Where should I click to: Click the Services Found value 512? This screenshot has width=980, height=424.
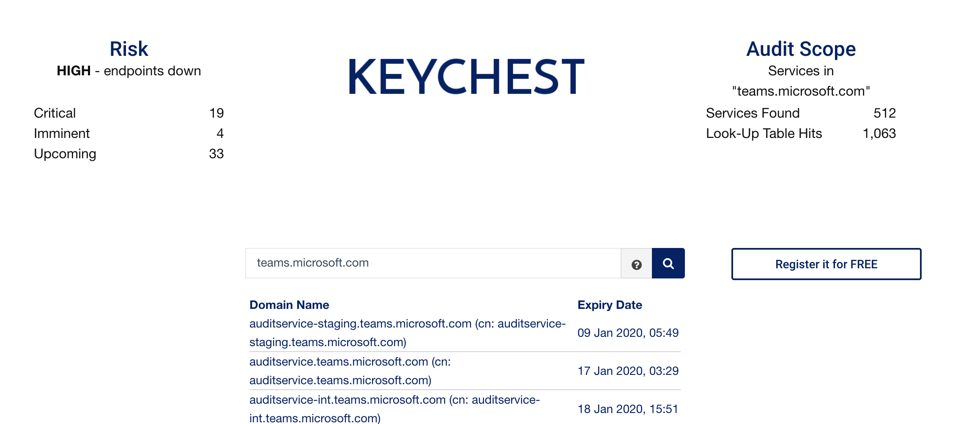884,113
